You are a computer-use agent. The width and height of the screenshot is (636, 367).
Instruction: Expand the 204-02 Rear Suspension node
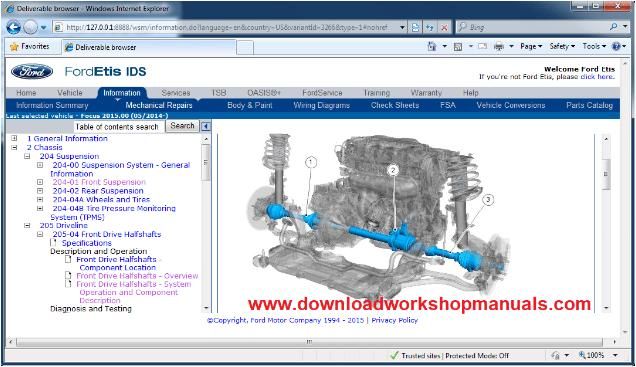point(40,191)
